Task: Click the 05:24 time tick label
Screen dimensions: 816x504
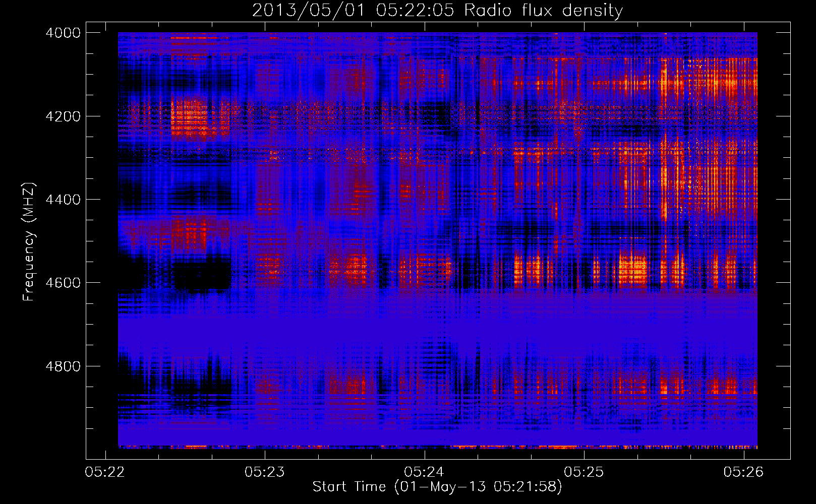Action: pos(424,472)
